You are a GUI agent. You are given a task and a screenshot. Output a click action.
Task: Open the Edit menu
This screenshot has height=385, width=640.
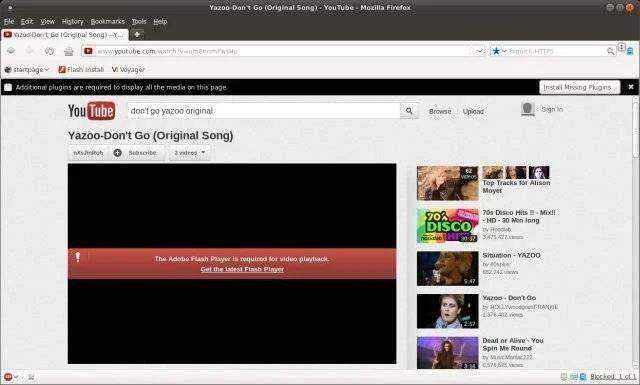tap(27, 21)
